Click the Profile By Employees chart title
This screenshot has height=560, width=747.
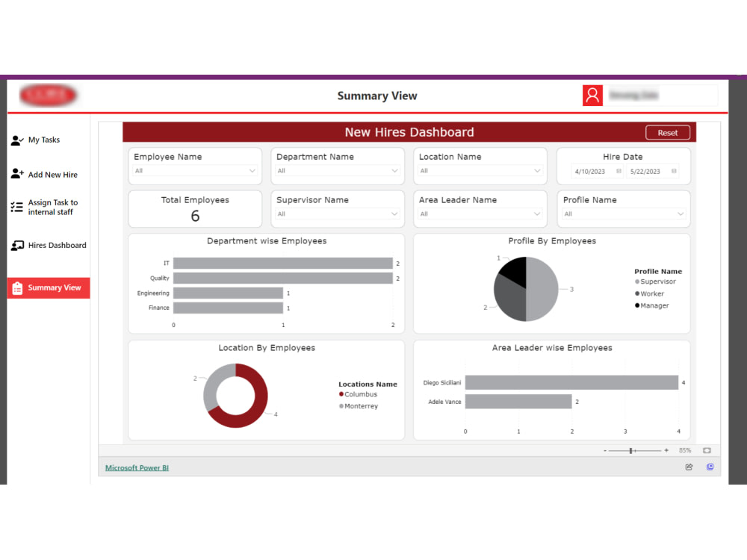[x=552, y=241]
